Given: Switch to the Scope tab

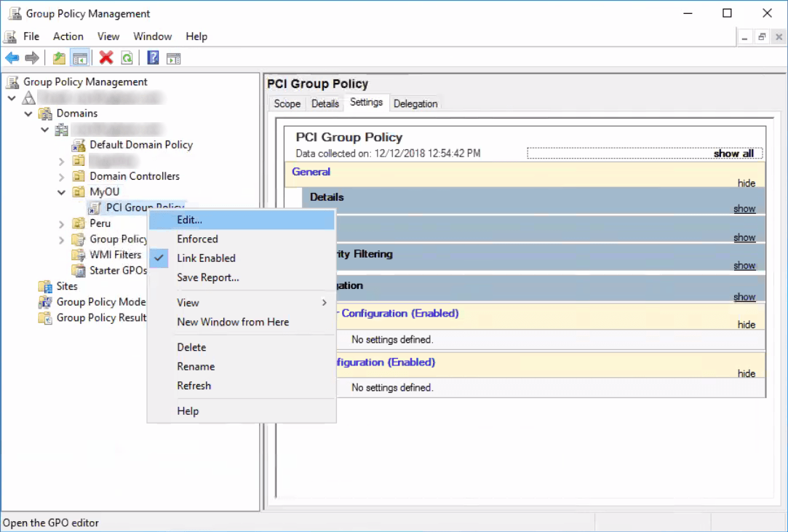Looking at the screenshot, I should tap(287, 103).
